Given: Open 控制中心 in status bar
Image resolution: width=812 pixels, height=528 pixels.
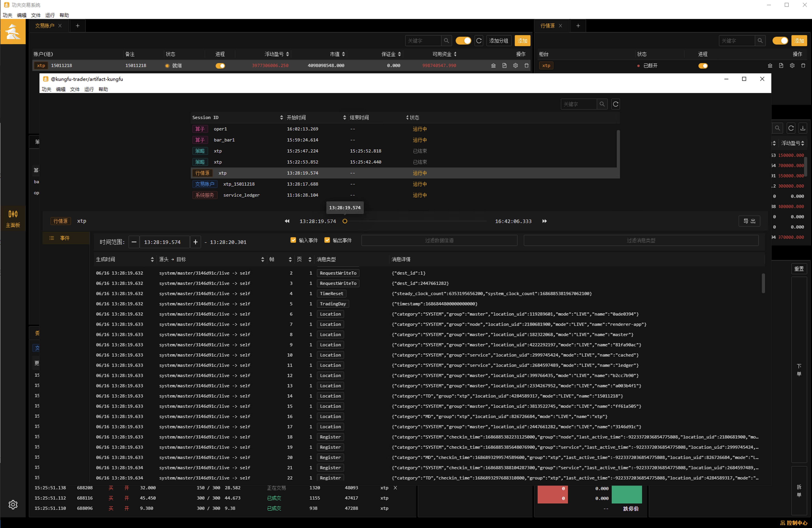Looking at the screenshot, I should pos(794,523).
